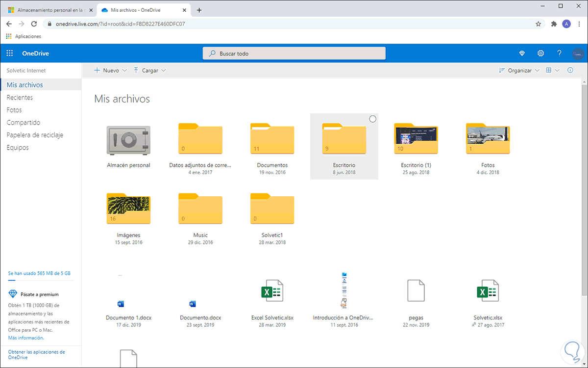Open the Fotos folder with airplane preview

488,140
